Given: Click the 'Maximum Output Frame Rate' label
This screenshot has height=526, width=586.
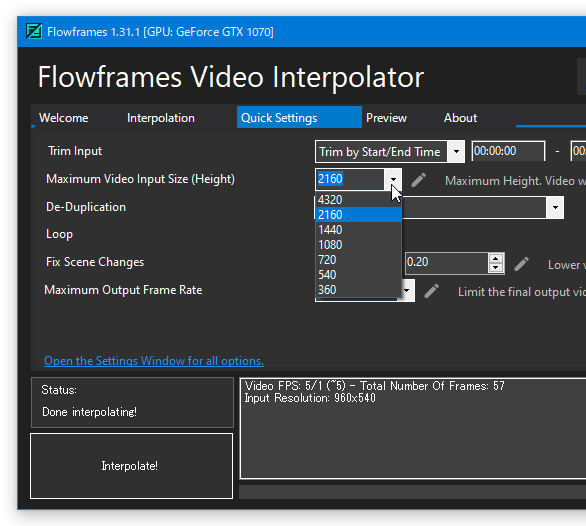Looking at the screenshot, I should 123,290.
